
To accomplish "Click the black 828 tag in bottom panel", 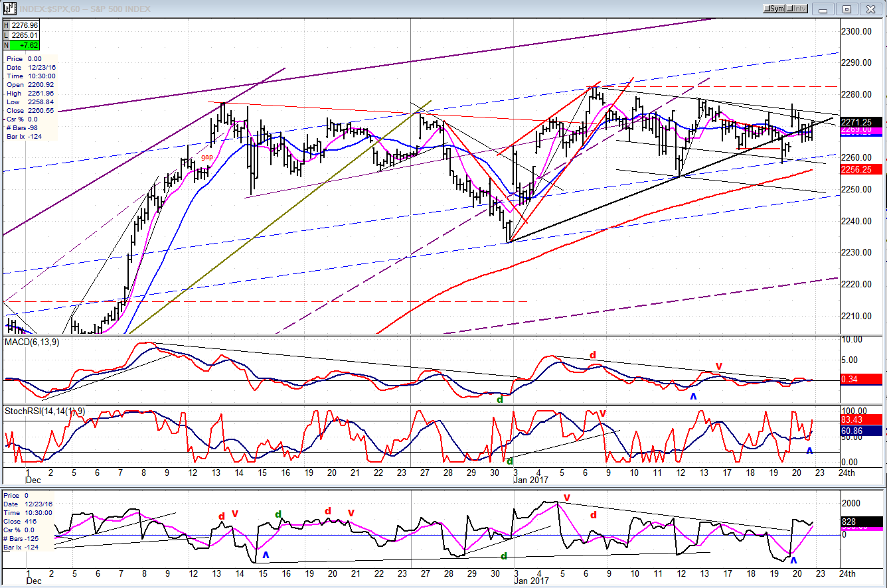I will click(x=864, y=522).
